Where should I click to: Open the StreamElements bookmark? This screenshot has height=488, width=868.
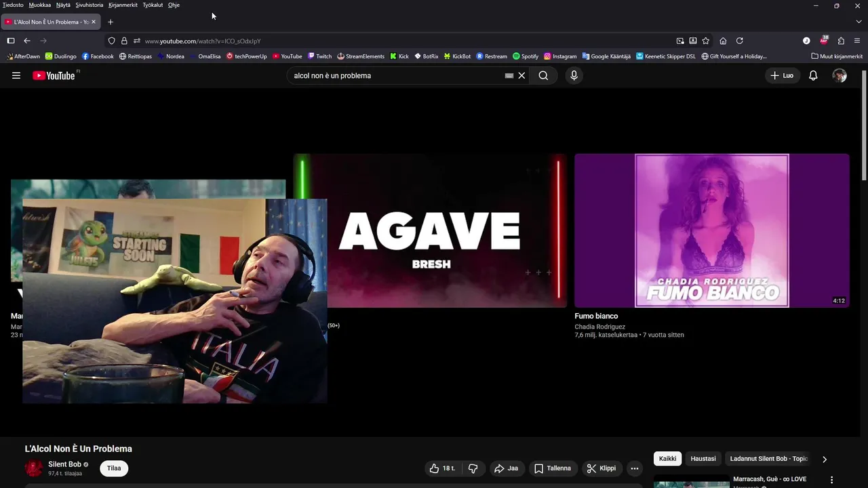point(361,56)
